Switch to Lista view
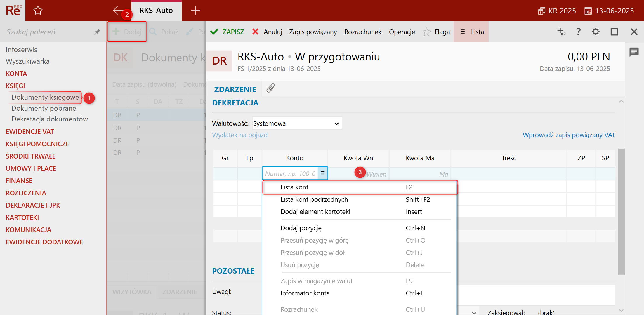 tap(471, 32)
